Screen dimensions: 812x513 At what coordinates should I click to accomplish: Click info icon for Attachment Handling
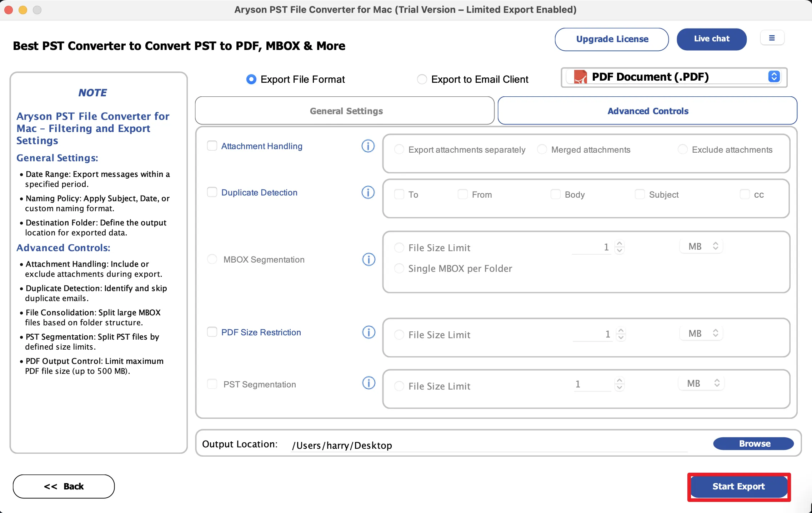[x=368, y=146]
